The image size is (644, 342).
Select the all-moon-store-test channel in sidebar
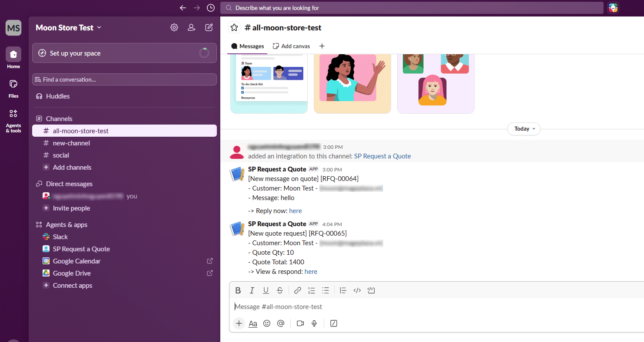(x=124, y=131)
